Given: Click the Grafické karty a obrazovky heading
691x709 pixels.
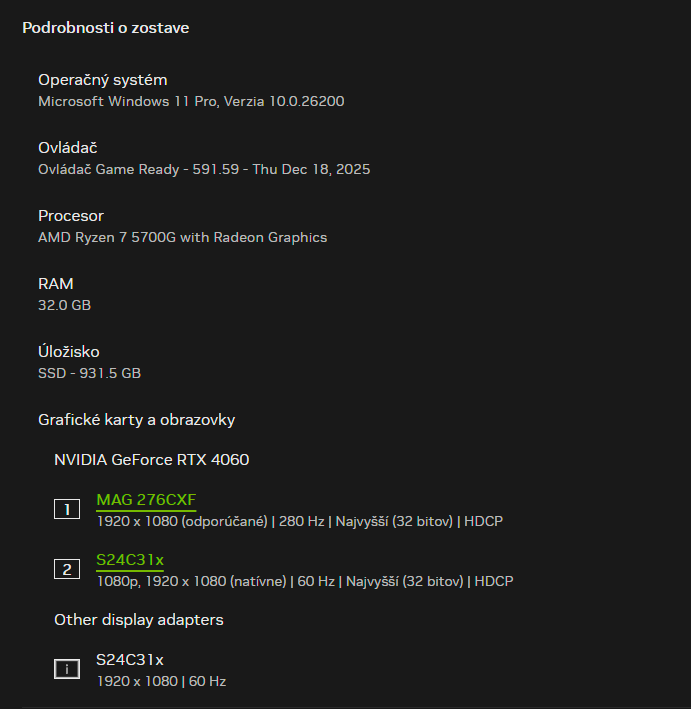Looking at the screenshot, I should [x=136, y=420].
